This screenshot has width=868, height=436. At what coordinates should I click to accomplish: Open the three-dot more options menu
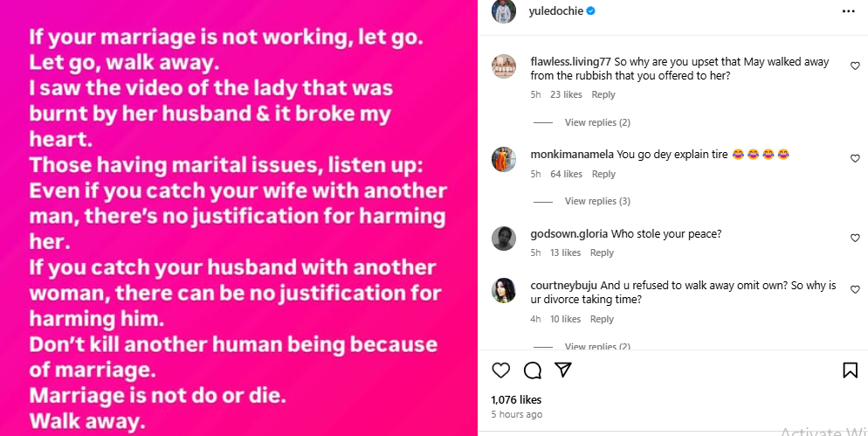tap(849, 11)
